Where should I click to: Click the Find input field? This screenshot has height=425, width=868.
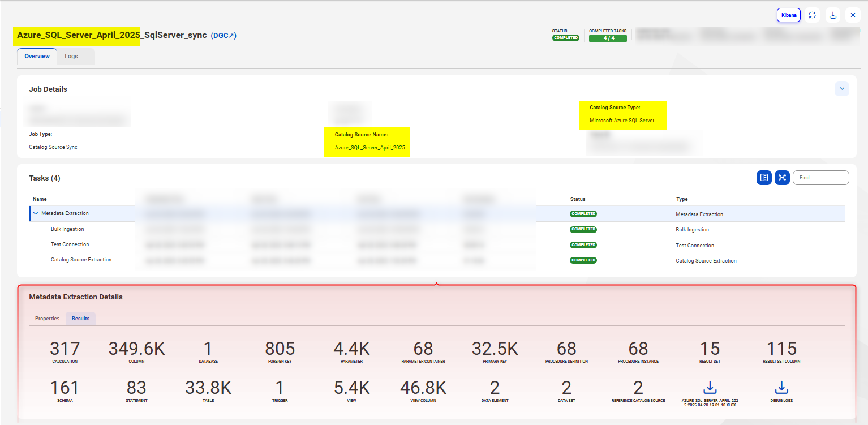coord(820,178)
